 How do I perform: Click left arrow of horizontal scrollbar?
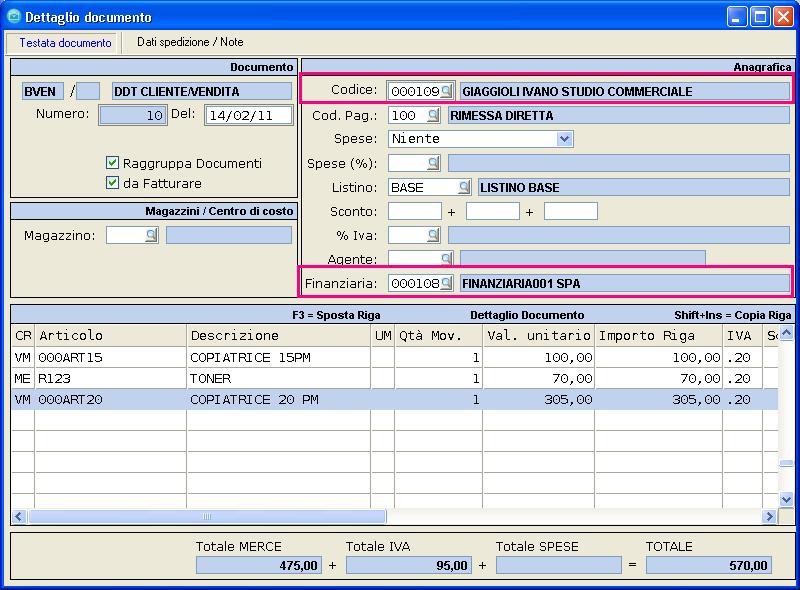(x=19, y=517)
